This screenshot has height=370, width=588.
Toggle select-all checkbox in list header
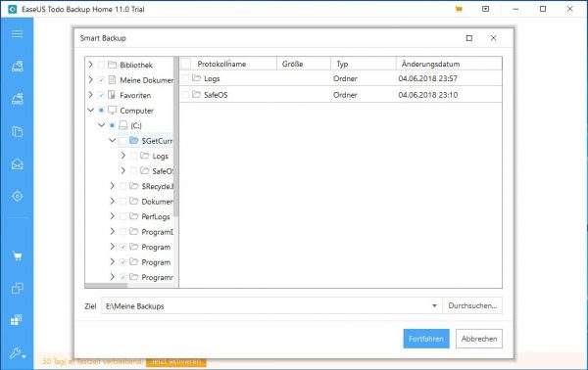point(185,64)
